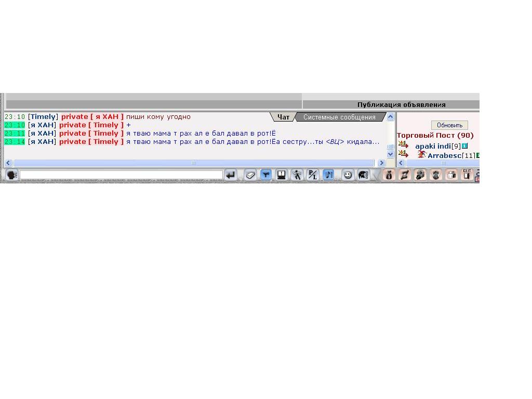Click [я ХАН] nickname in the 23:11 message

click(42, 134)
